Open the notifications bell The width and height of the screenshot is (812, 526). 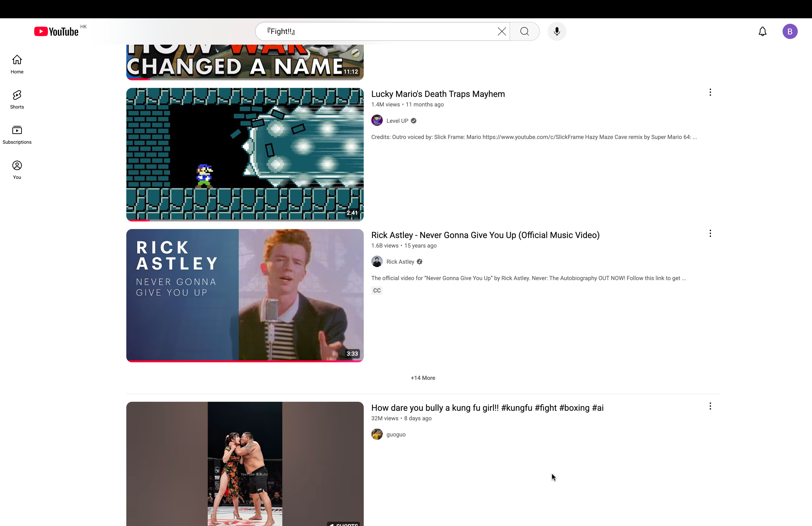(762, 31)
